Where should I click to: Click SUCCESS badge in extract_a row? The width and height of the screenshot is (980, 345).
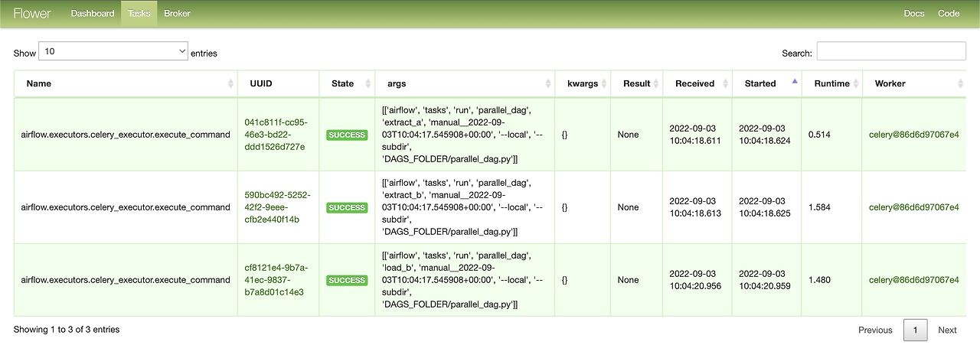point(347,135)
